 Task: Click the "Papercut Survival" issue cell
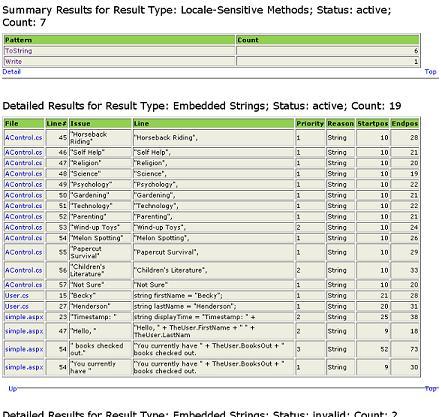pos(100,252)
